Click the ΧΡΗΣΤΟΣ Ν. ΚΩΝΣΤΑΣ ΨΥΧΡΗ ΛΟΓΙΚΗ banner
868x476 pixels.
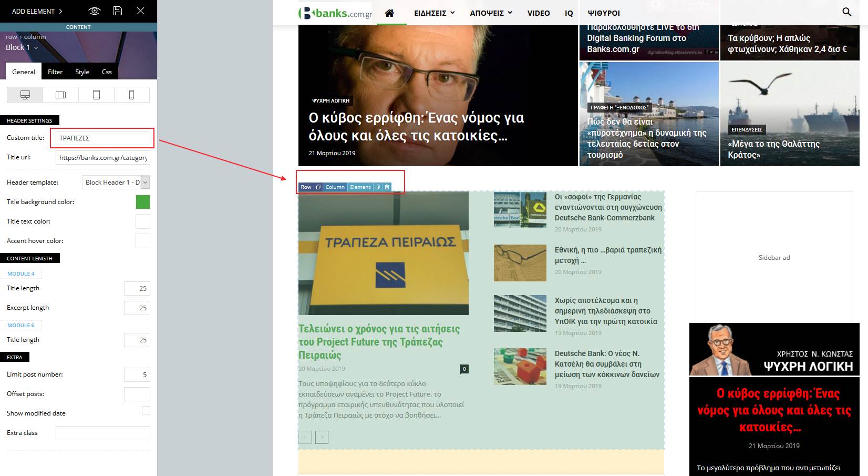click(x=774, y=349)
